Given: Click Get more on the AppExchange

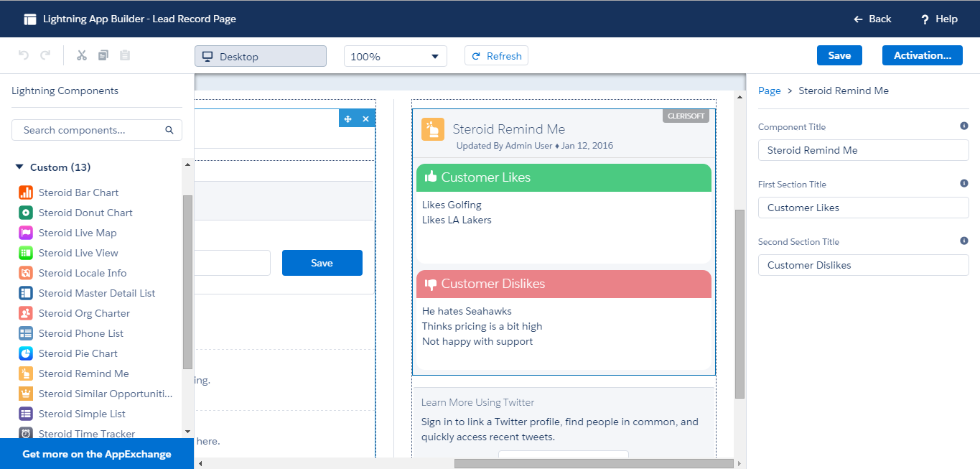Looking at the screenshot, I should pyautogui.click(x=97, y=454).
